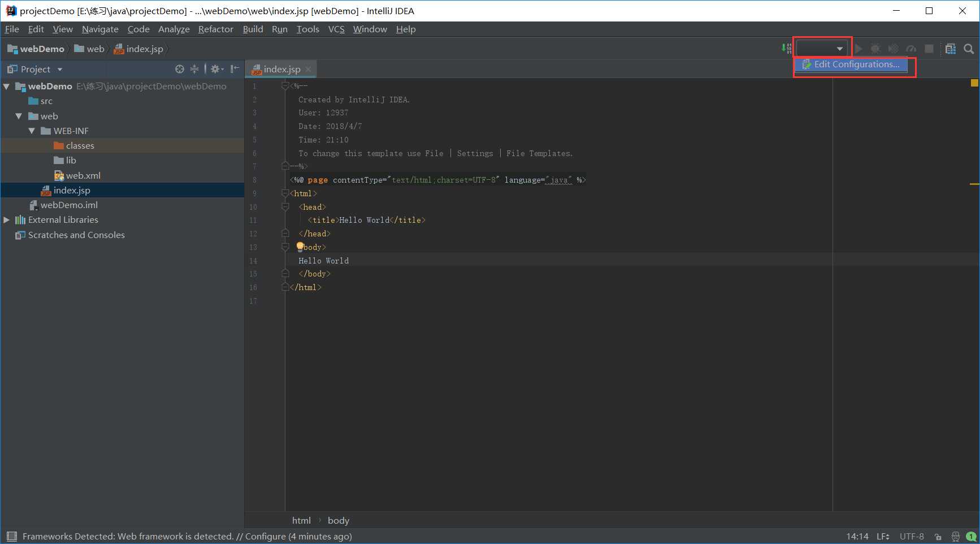Click the yellow inspection warning indicator

point(974,83)
